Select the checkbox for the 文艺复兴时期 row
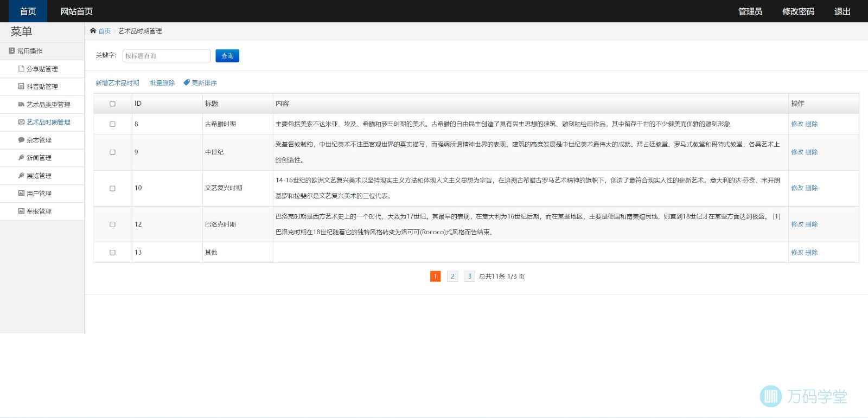Viewport: 868px width, 418px height. tap(112, 189)
